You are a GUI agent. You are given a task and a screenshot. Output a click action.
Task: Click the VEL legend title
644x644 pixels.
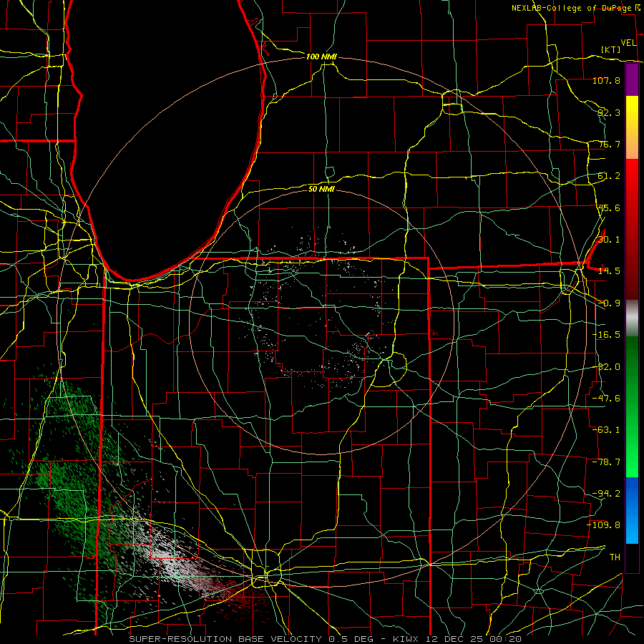tap(628, 43)
